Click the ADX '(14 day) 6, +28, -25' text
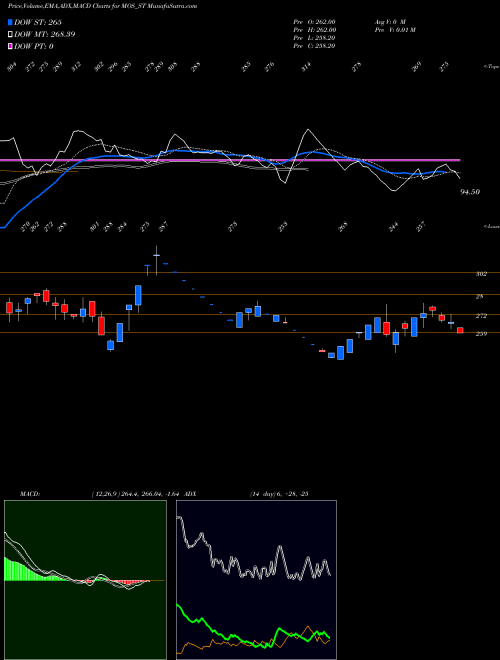The width and height of the screenshot is (500, 660). (279, 494)
